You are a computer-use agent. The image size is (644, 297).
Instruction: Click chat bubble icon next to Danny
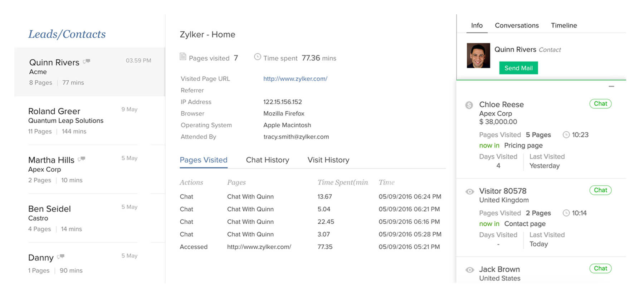coord(61,256)
